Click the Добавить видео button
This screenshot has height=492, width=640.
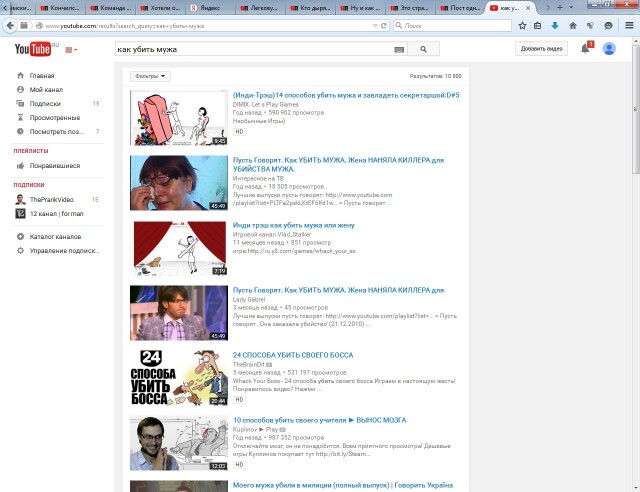point(541,49)
